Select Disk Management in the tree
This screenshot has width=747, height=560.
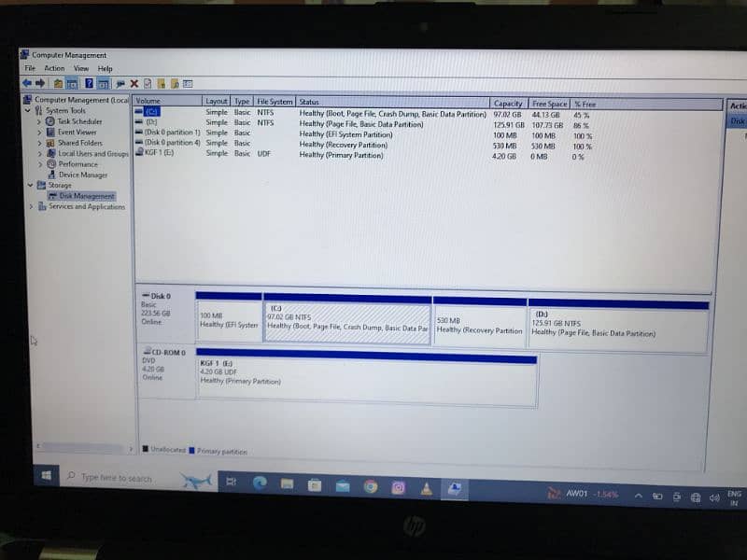pyautogui.click(x=81, y=196)
